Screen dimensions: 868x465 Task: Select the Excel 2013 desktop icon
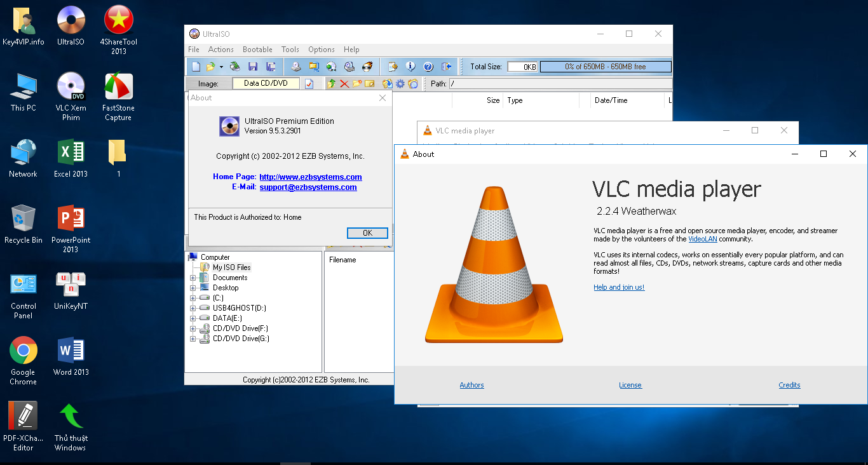tap(71, 158)
